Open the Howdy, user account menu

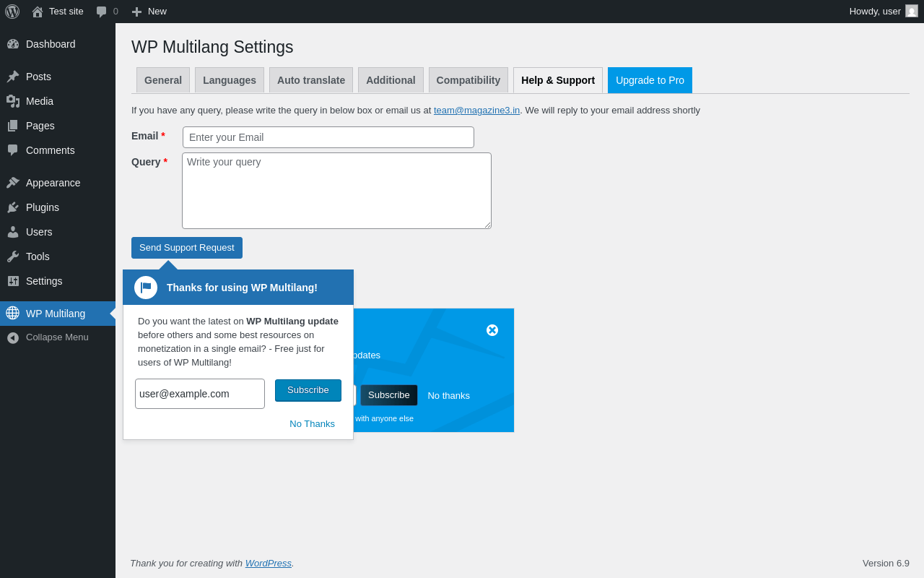[884, 11]
